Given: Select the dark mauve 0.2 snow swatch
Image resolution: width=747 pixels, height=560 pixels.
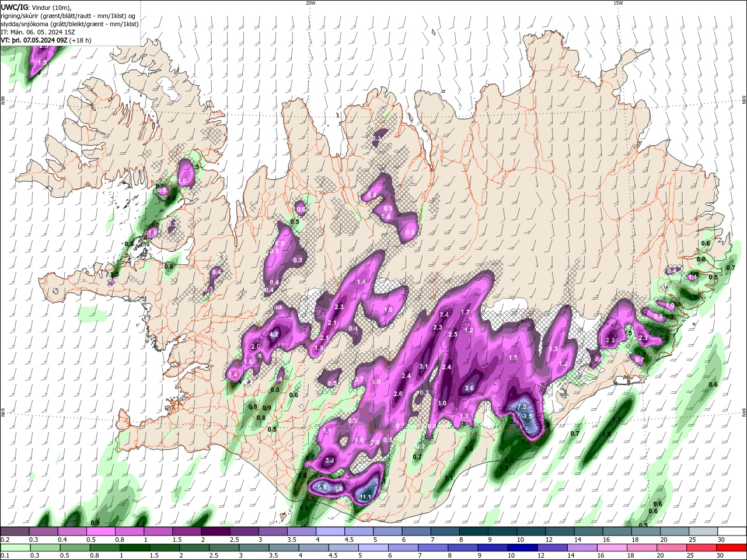Looking at the screenshot, I should 15,531.
